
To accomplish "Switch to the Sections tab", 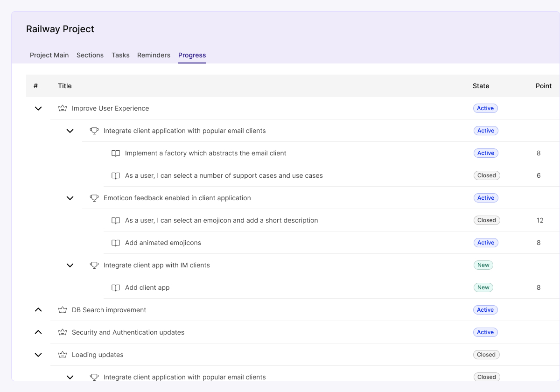I will [x=90, y=55].
